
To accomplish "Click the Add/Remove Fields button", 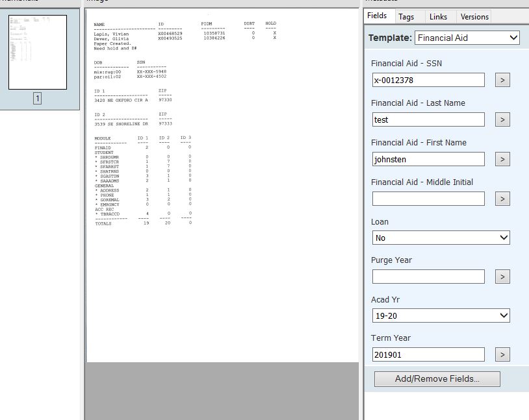I will tap(437, 379).
